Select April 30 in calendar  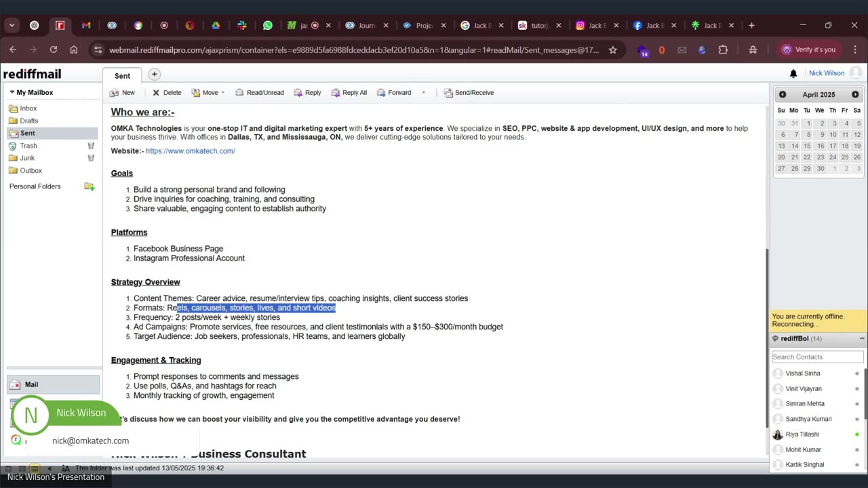[821, 169]
